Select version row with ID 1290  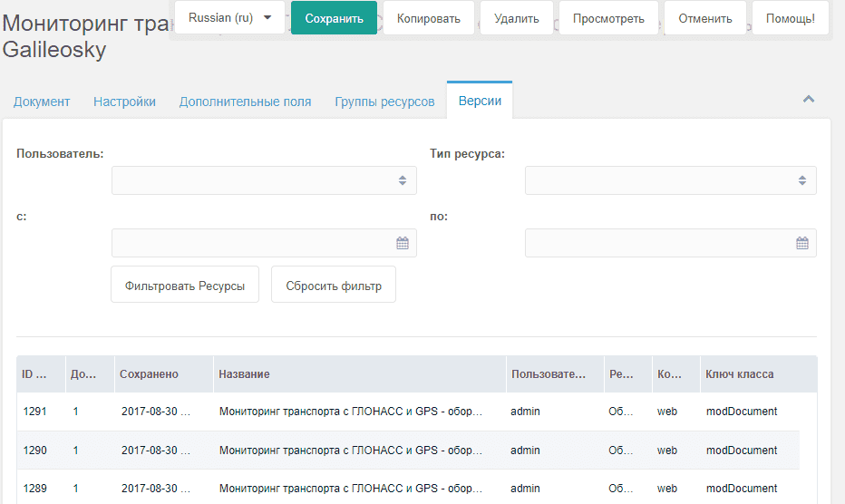pos(408,451)
